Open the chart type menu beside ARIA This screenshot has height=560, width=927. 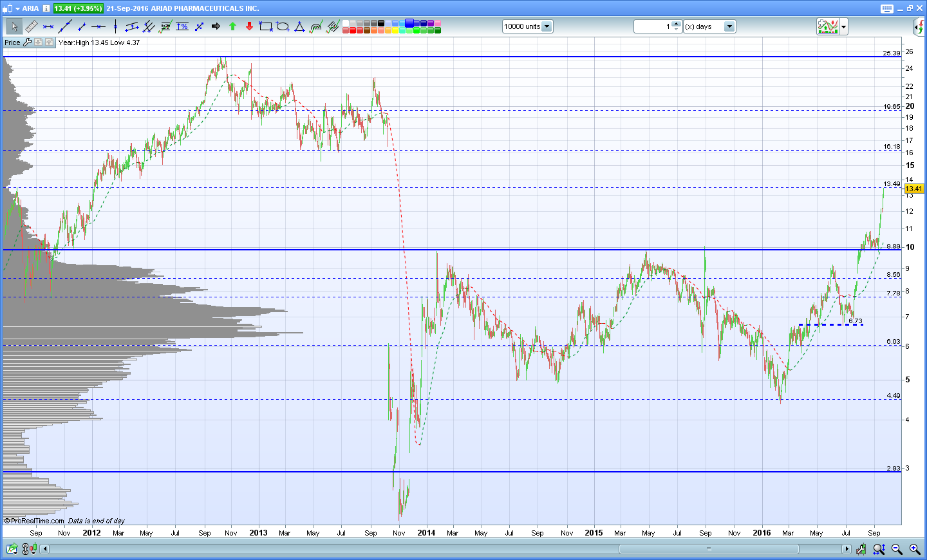pyautogui.click(x=11, y=8)
